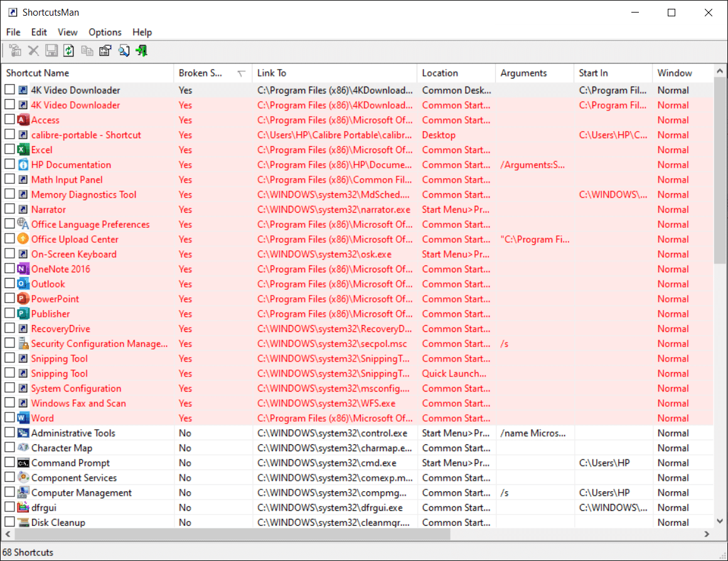Click the Copy toolbar icon
This screenshot has height=561, width=728.
(87, 51)
